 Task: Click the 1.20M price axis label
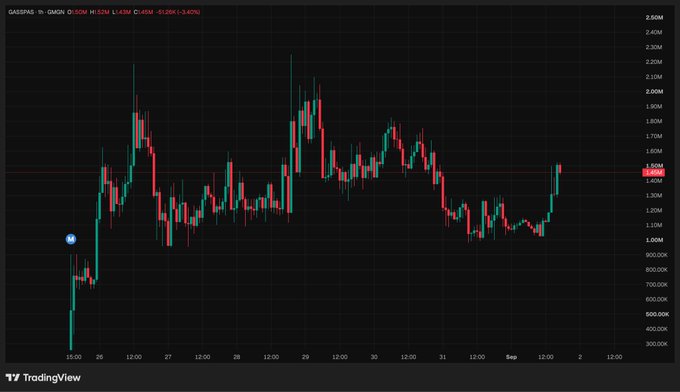pyautogui.click(x=654, y=210)
